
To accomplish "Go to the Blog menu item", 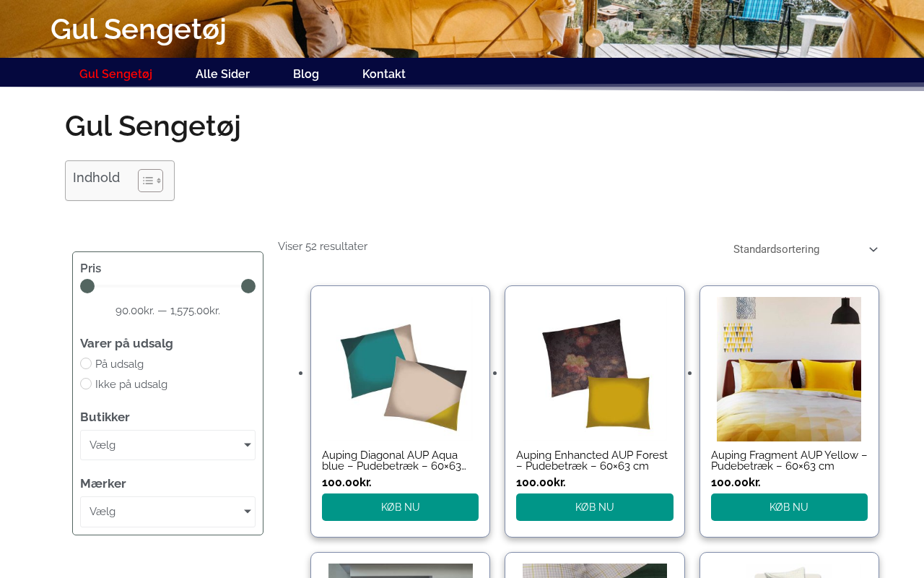I will (306, 74).
